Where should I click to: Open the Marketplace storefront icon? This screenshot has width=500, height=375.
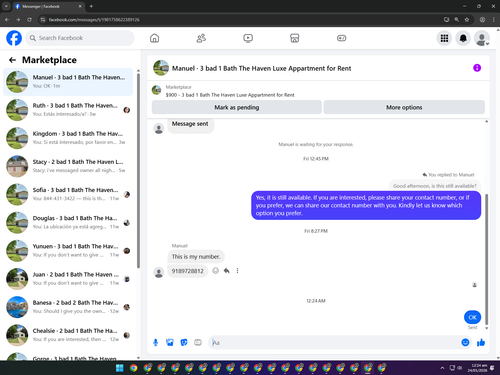(x=295, y=38)
